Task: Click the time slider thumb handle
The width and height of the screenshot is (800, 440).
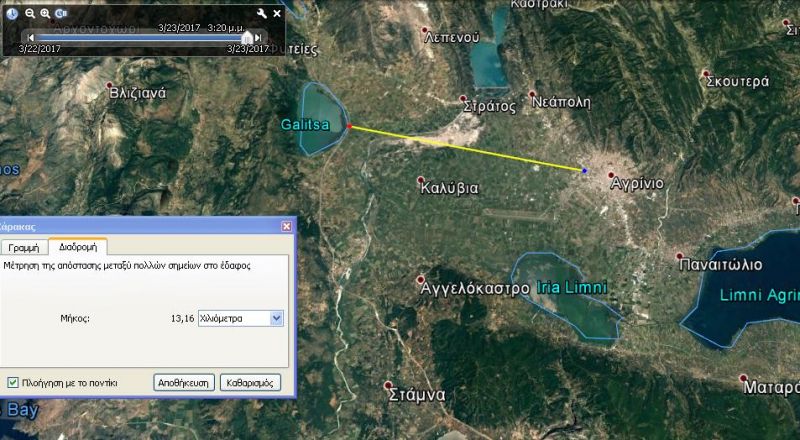Action: (247, 37)
